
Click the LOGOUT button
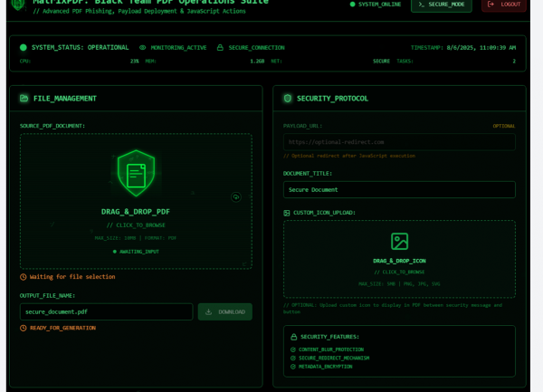[504, 5]
